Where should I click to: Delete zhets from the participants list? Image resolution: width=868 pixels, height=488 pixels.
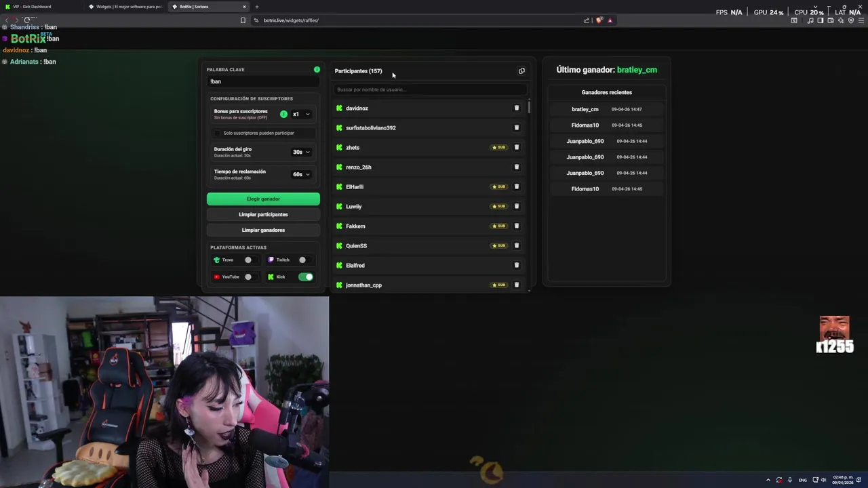(516, 147)
